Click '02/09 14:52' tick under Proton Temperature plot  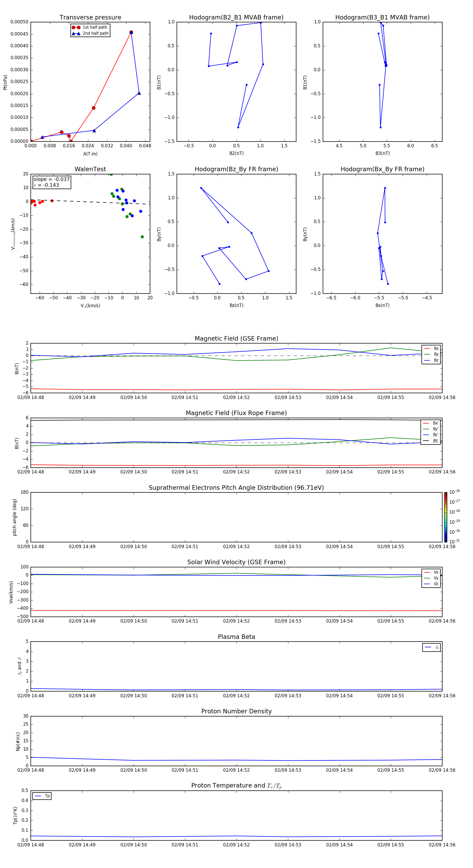point(236,845)
